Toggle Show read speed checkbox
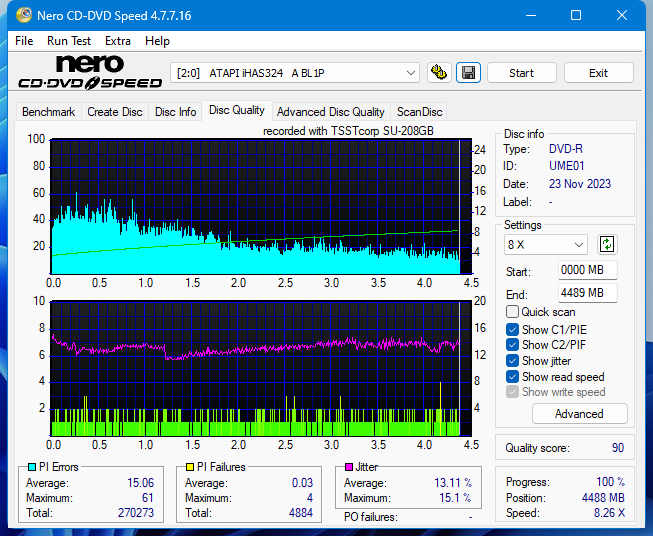 512,376
